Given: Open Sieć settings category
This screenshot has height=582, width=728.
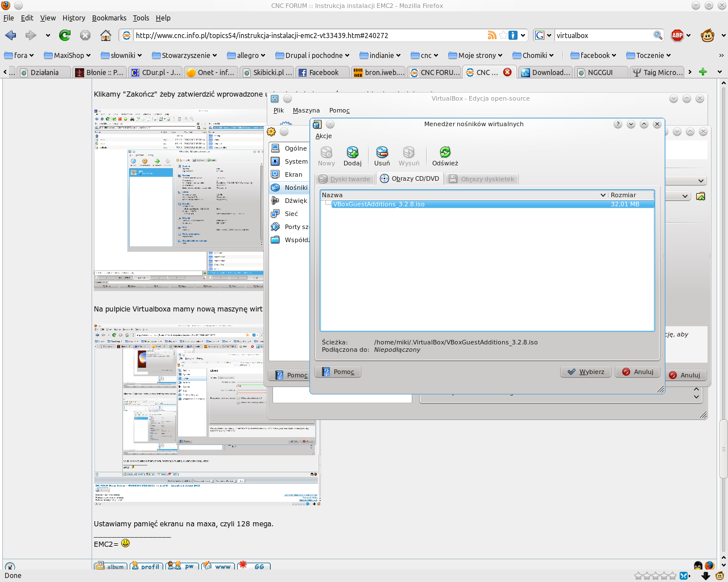Looking at the screenshot, I should click(x=290, y=214).
